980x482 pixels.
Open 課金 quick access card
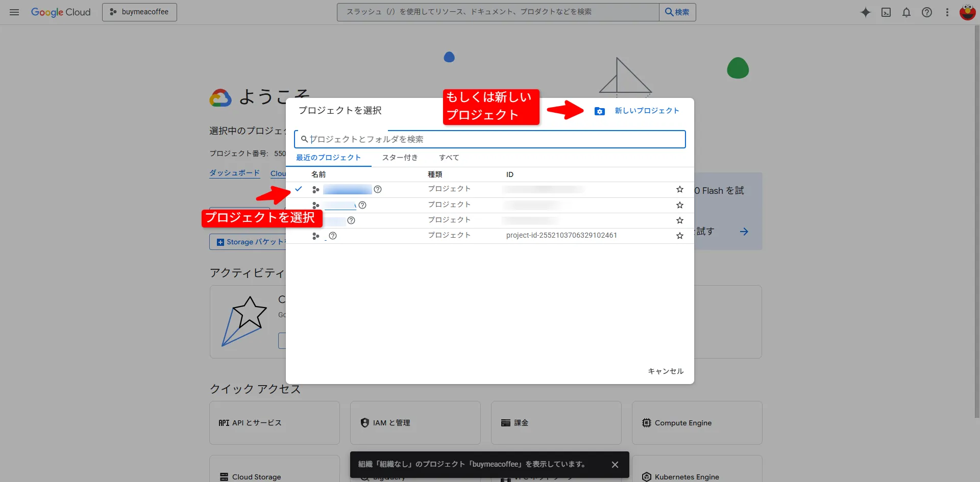pos(556,423)
